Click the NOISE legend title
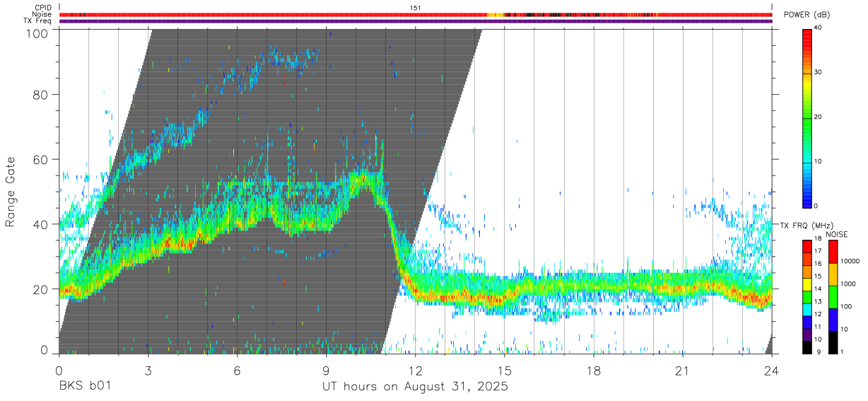Screen dimensions: 868x401 coord(836,234)
